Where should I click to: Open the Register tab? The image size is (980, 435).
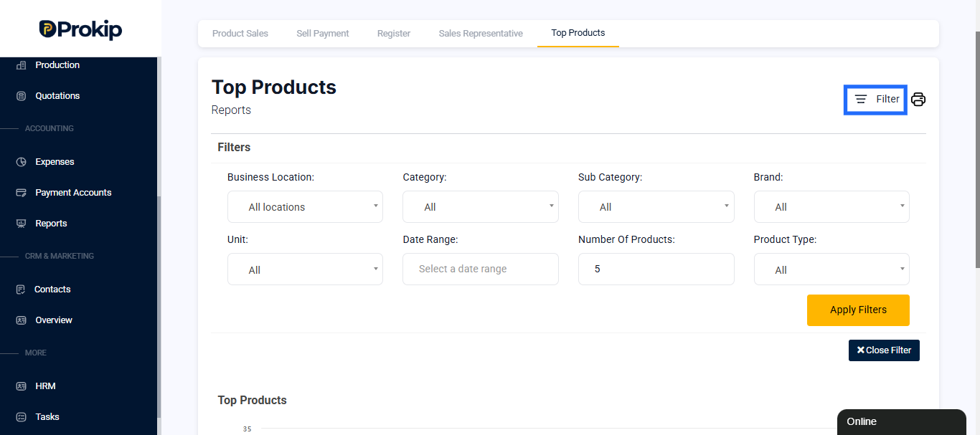[394, 34]
